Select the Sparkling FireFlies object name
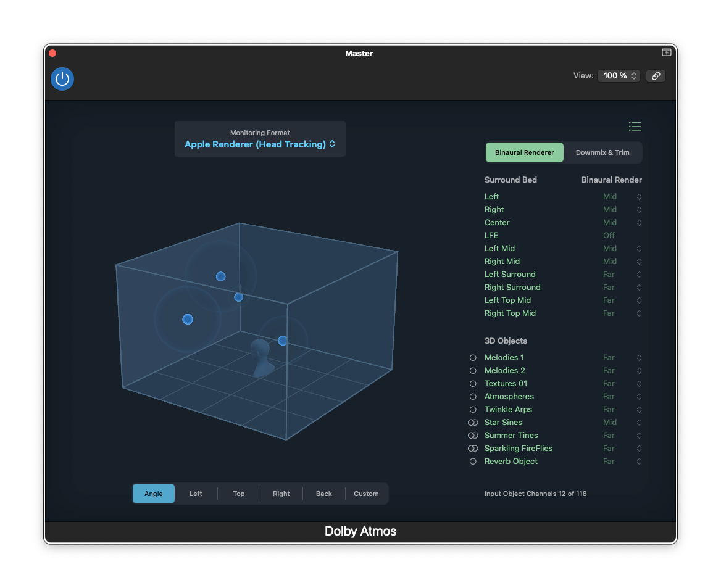This screenshot has width=721, height=588. click(519, 448)
